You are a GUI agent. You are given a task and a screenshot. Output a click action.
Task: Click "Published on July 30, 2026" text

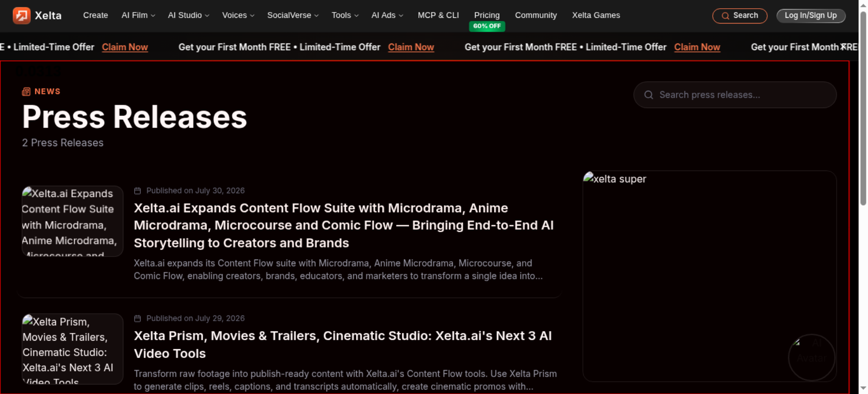[x=195, y=191]
